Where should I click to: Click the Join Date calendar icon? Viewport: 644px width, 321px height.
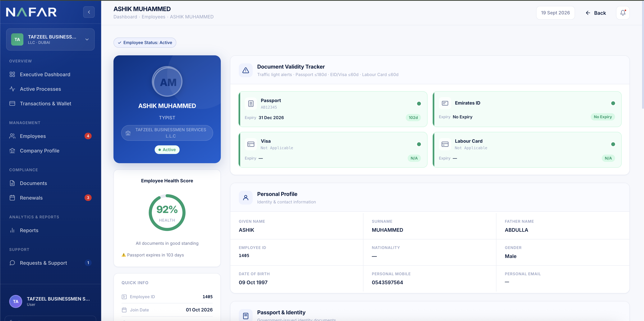coord(124,310)
